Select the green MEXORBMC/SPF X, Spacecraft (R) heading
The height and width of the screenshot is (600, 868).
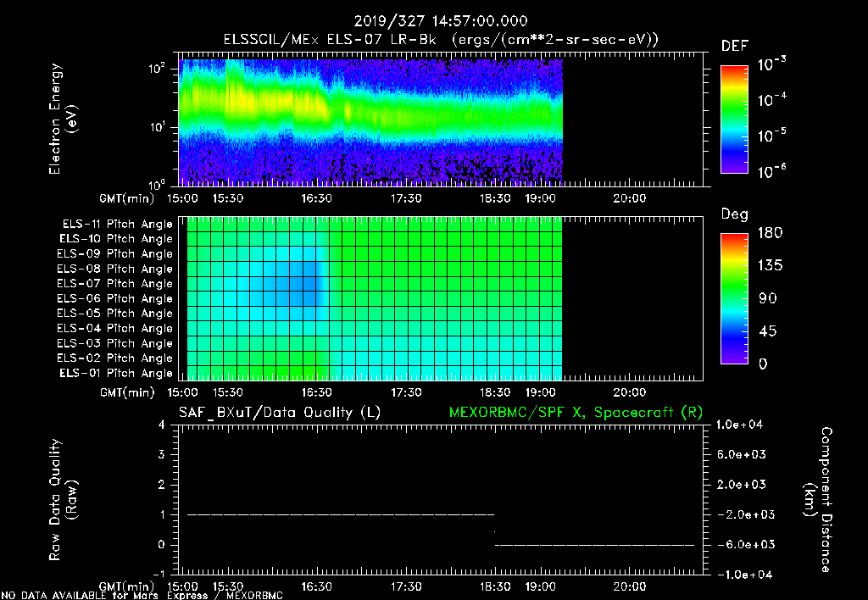coord(576,413)
